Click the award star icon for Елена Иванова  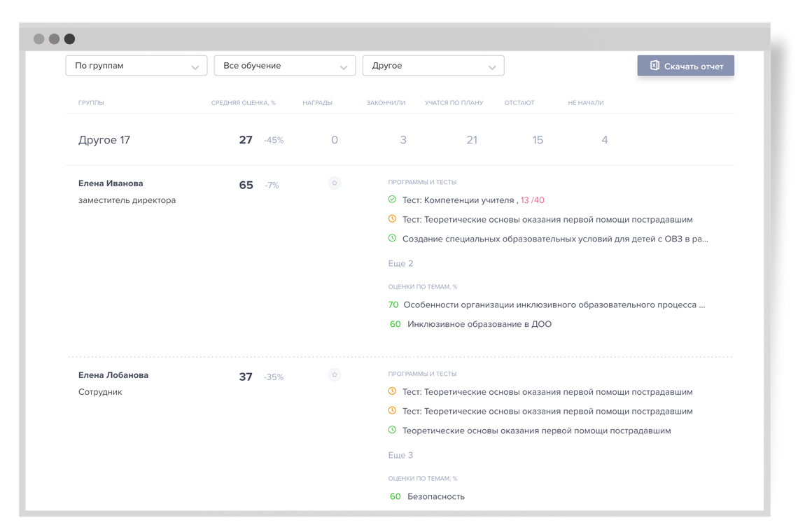pyautogui.click(x=335, y=183)
